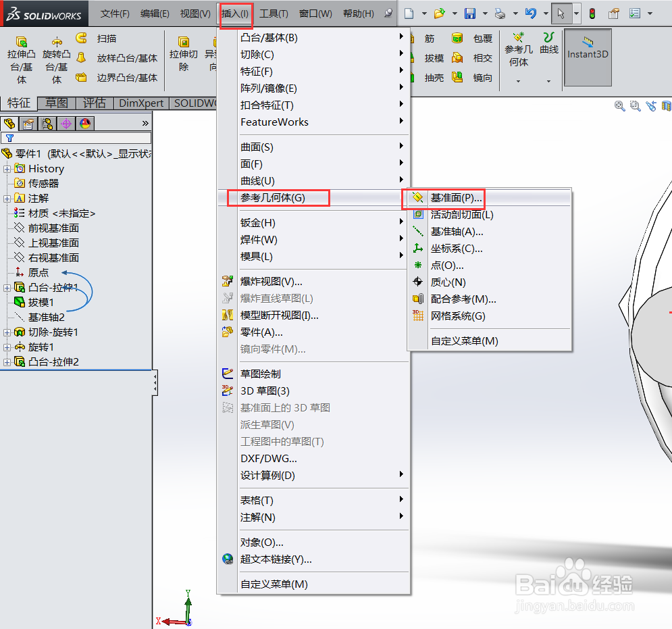The height and width of the screenshot is (629, 672).
Task: Expand the 切除-旋转1 feature node
Action: click(7, 332)
